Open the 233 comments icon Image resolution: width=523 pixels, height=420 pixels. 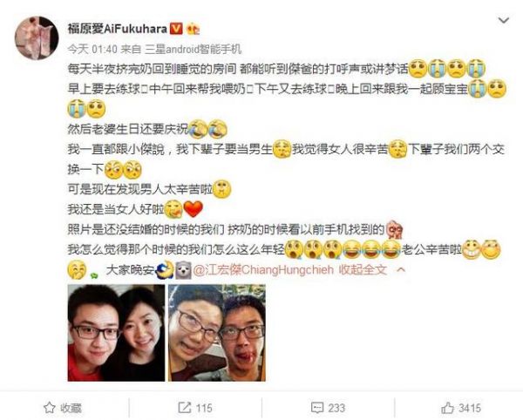coord(317,408)
